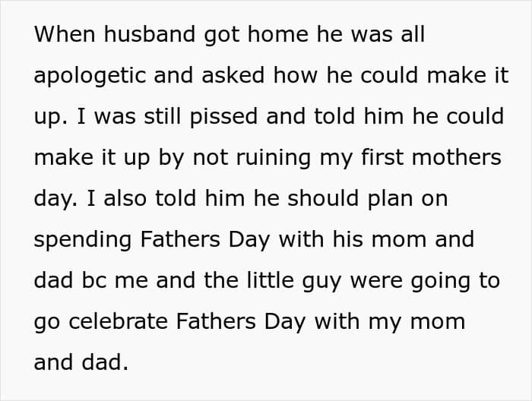The image size is (532, 401).
Task: Click the word "little"
Action: tap(270, 280)
